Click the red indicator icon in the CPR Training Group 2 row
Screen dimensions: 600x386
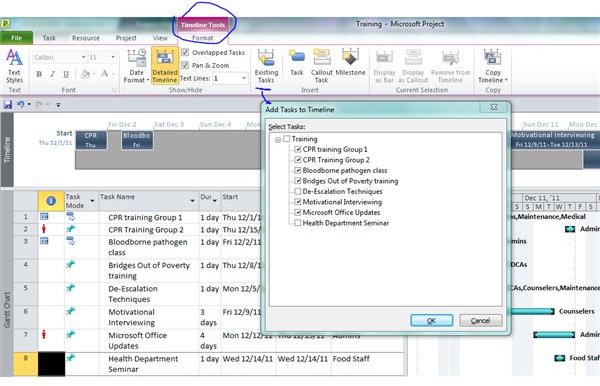44,229
